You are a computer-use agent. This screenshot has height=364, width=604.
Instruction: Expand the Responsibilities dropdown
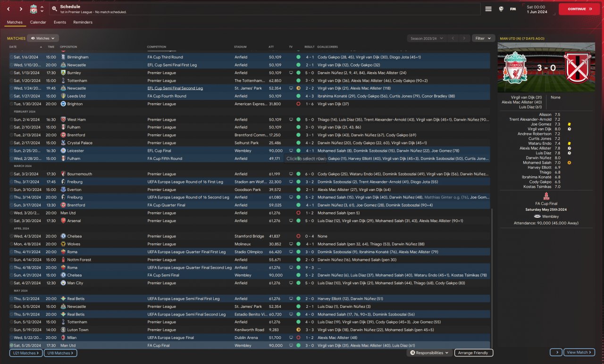click(x=429, y=353)
